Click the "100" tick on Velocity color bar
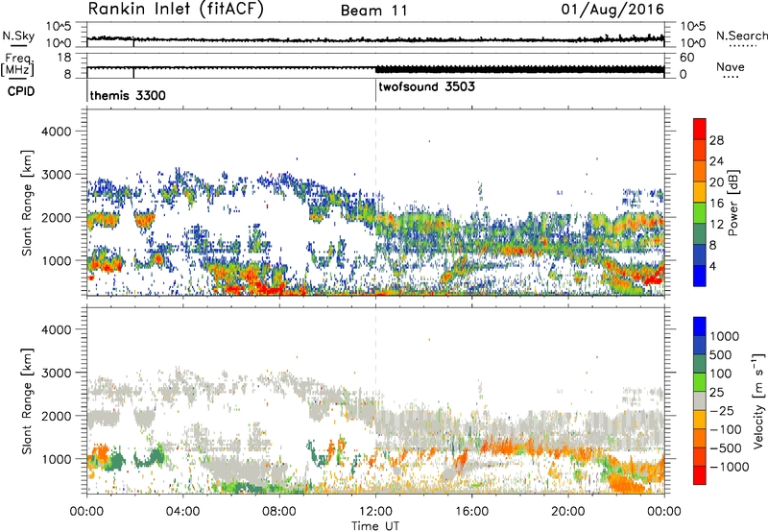This screenshot has height=532, width=768. pyautogui.click(x=721, y=374)
